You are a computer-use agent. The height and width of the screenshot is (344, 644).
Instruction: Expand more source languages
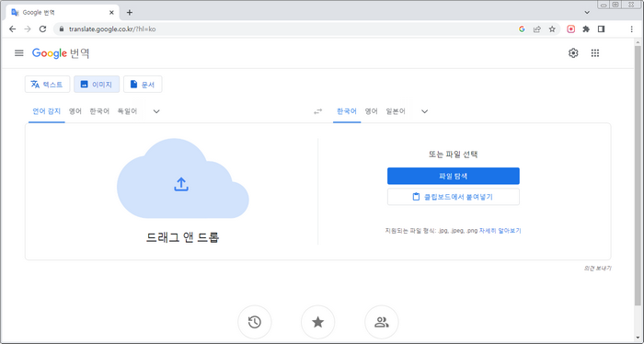[156, 111]
